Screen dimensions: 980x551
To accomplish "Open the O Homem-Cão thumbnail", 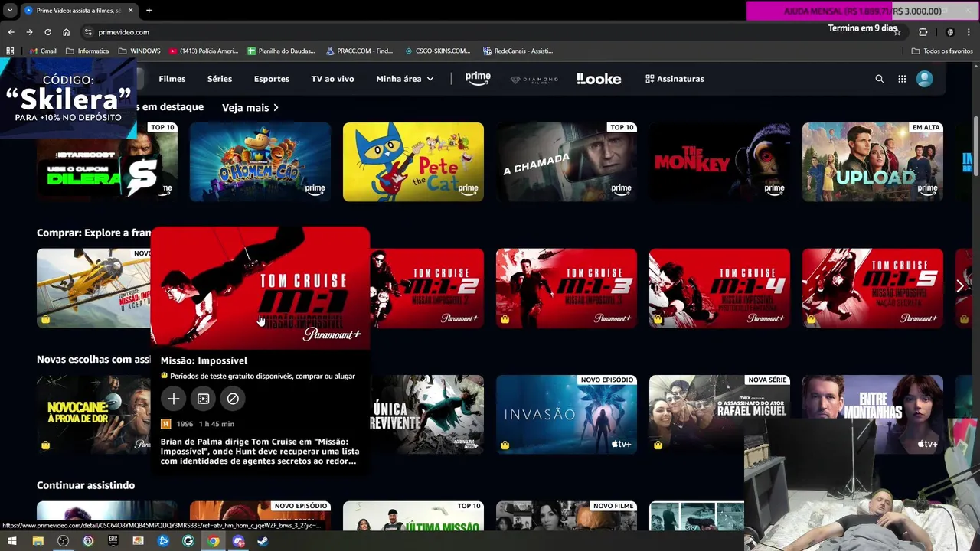I will [260, 162].
